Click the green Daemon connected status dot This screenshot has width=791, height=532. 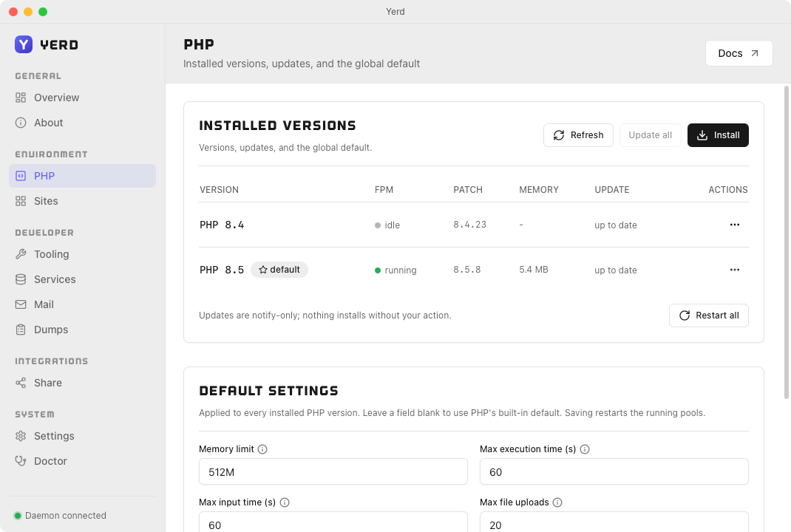pos(18,515)
